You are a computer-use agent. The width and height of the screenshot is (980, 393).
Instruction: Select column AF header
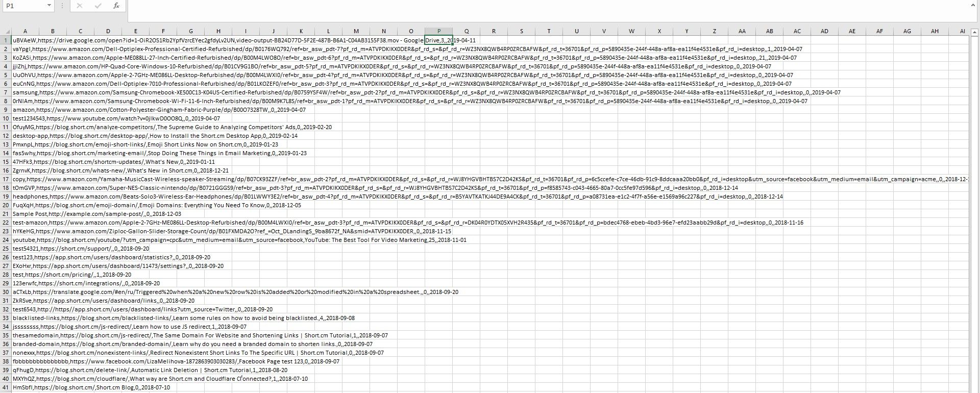point(879,31)
